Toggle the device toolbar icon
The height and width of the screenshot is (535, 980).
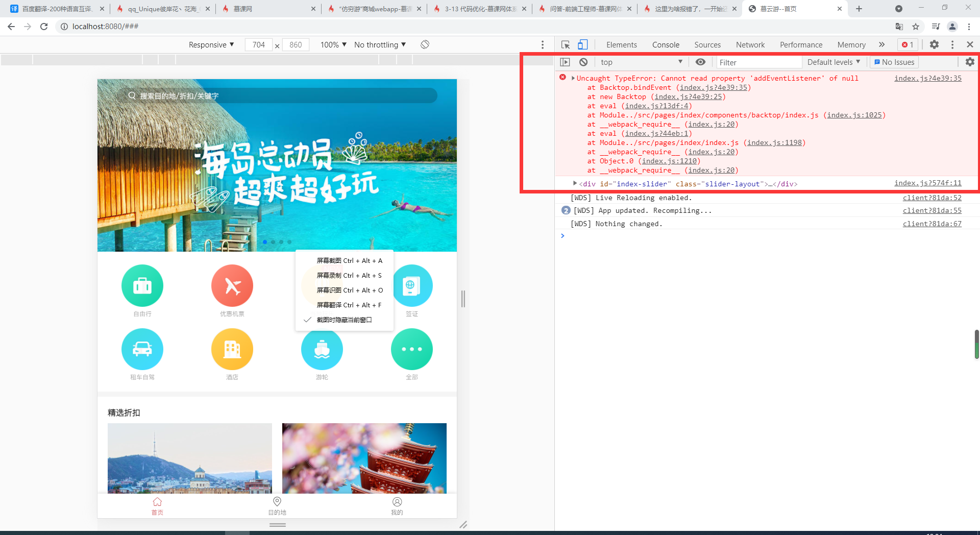click(x=582, y=45)
